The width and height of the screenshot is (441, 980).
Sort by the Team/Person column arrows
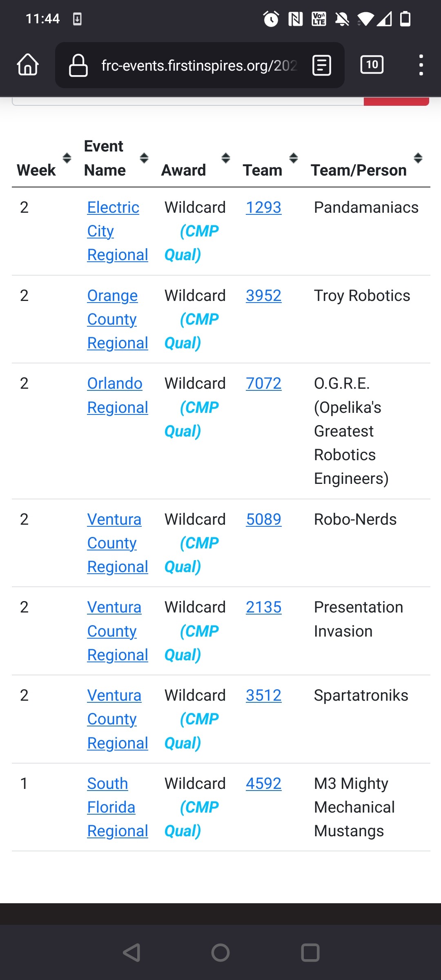pos(418,158)
